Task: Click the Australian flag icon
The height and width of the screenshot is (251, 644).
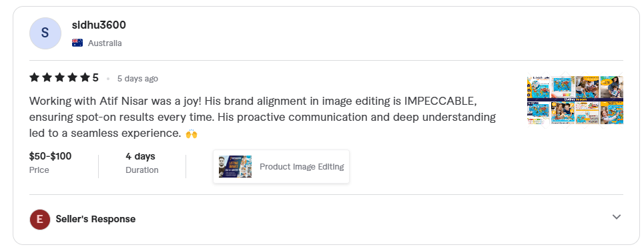Action: [77, 43]
